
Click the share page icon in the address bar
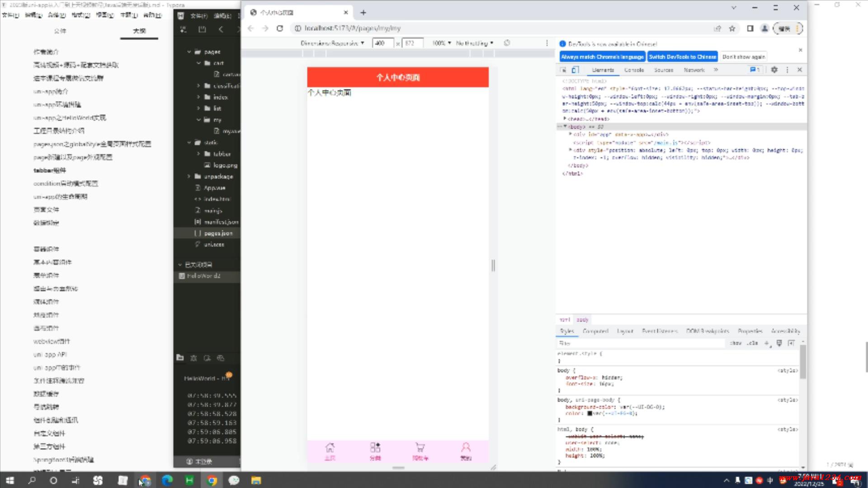[x=717, y=28]
